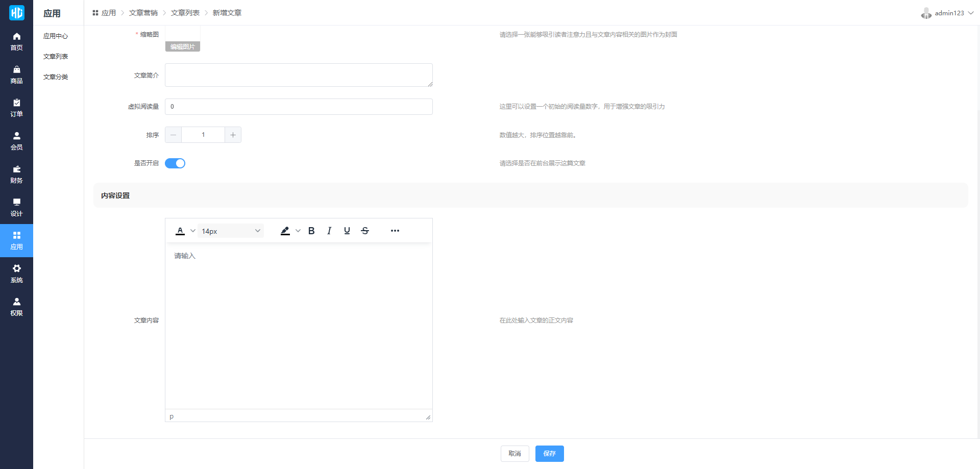Increase 排序 value with plus button
The height and width of the screenshot is (469, 980).
click(x=233, y=135)
